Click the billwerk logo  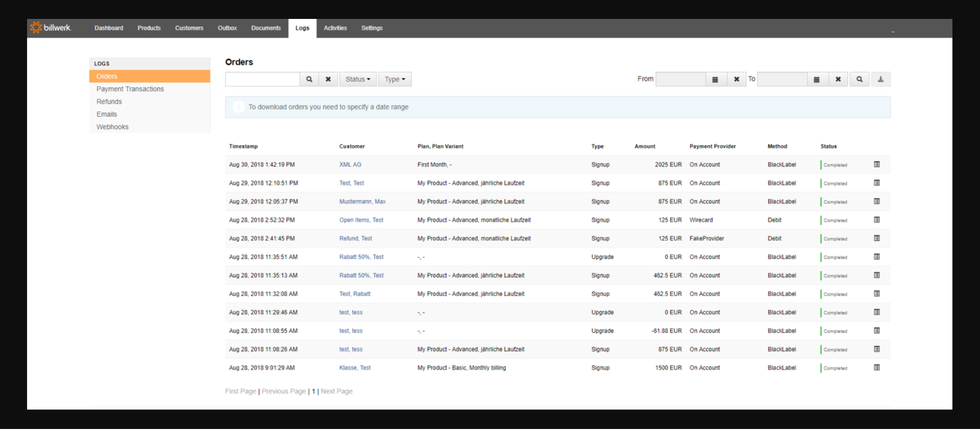point(51,28)
